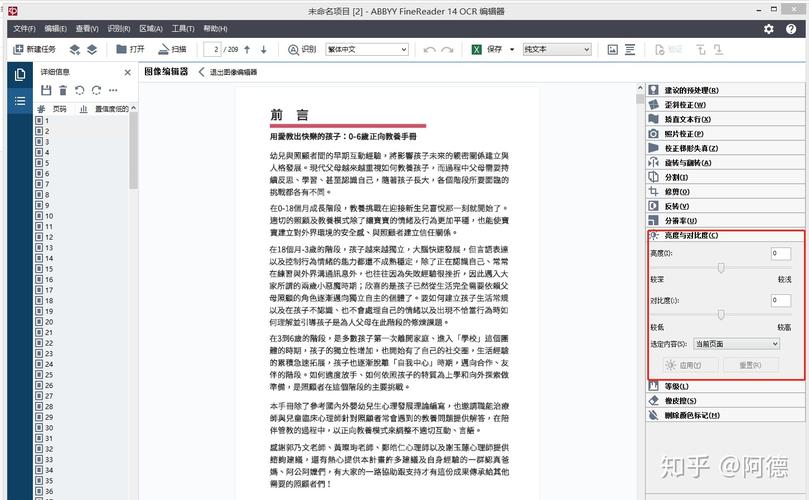This screenshot has height=500, width=809.
Task: Click the 扫描 scanner button
Action: (x=172, y=49)
